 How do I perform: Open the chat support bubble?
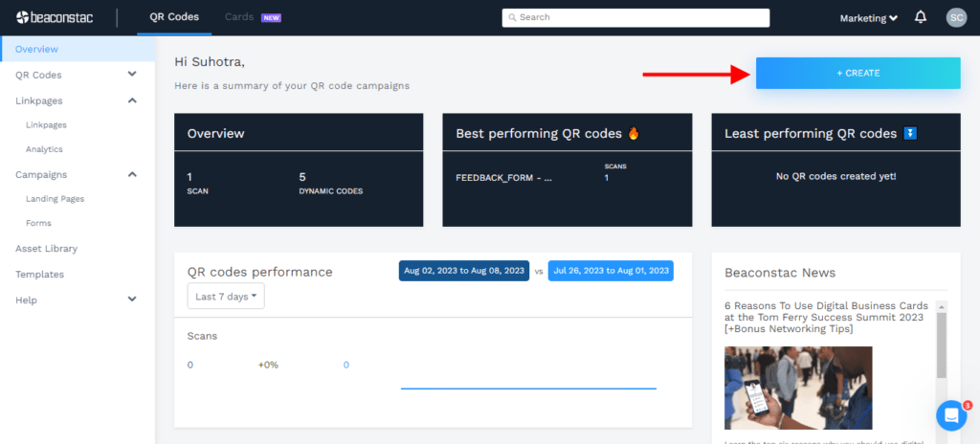tap(951, 415)
